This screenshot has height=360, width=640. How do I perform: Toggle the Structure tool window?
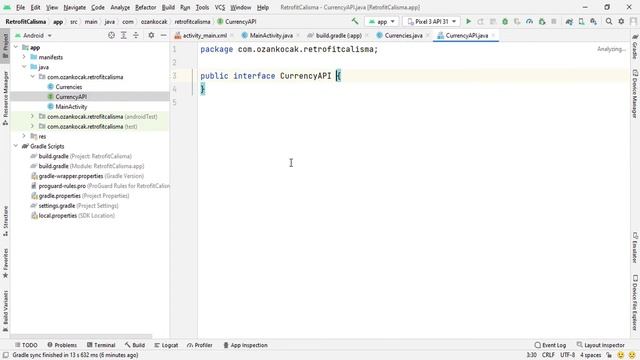(5, 221)
